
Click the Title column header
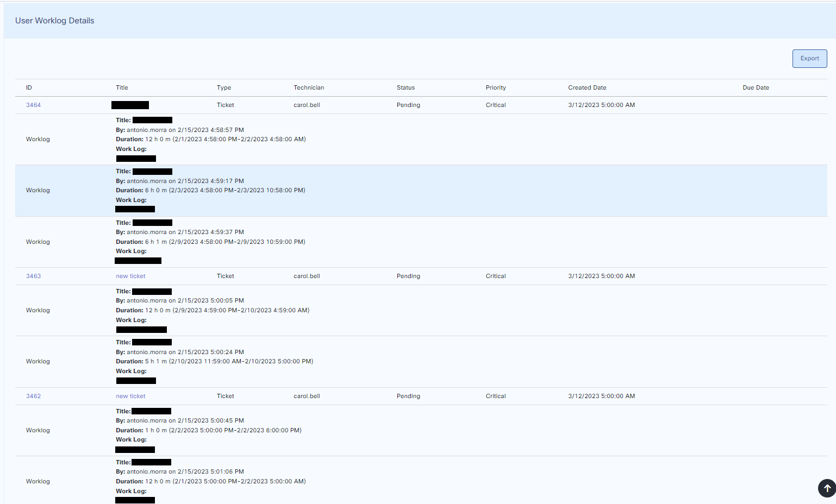tap(122, 88)
